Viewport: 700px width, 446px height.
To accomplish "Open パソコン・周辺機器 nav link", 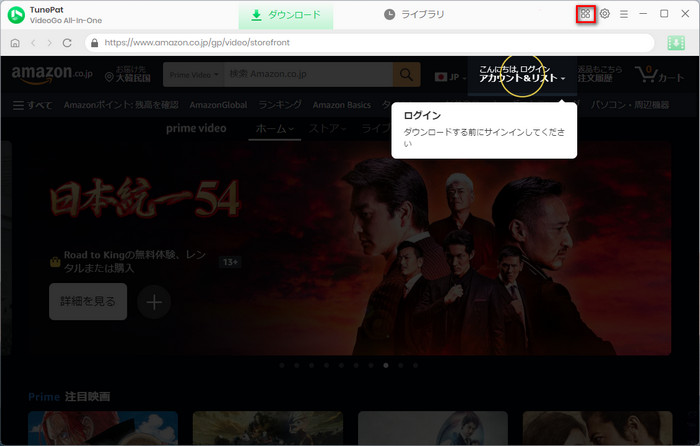I will [x=630, y=105].
